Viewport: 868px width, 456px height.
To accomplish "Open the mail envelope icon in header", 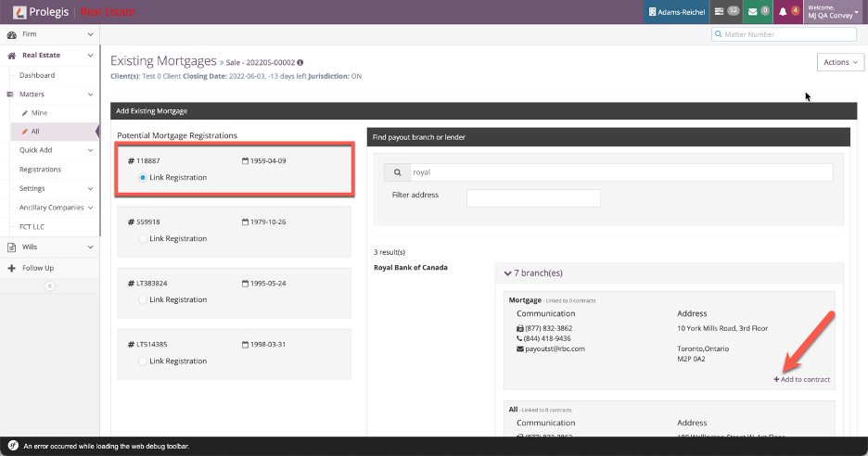I will [753, 12].
